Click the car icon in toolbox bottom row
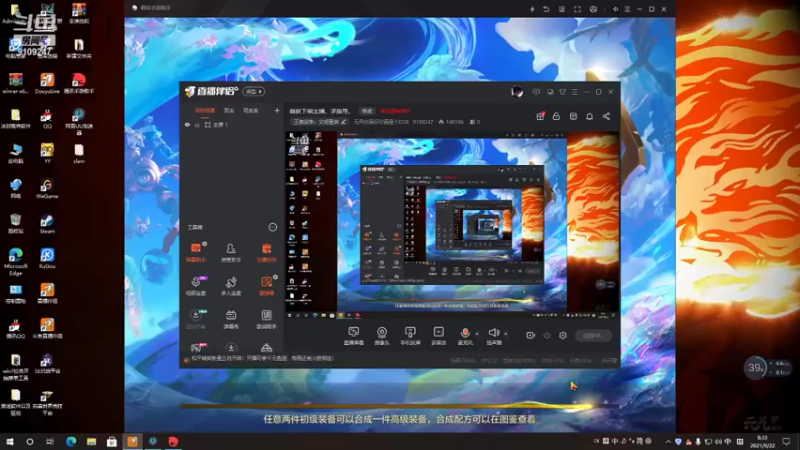800x450 pixels. [266, 348]
